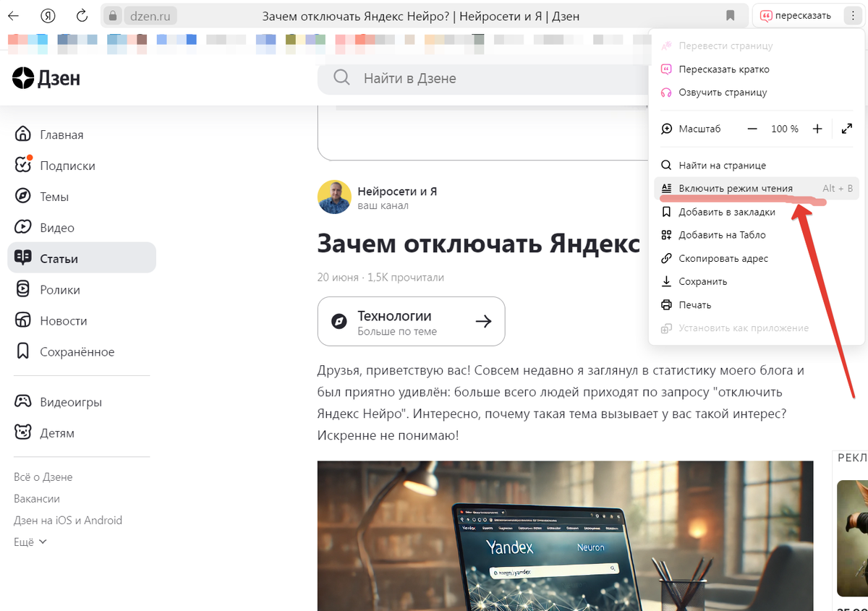
Task: Click Дзен на iOS и Android link
Action: tap(68, 521)
